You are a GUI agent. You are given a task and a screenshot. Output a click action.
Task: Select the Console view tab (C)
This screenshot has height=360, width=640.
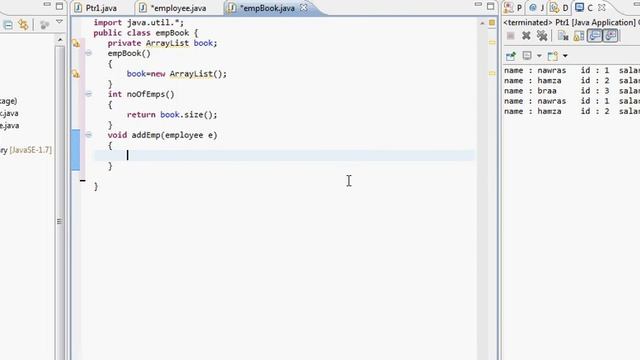tap(584, 8)
